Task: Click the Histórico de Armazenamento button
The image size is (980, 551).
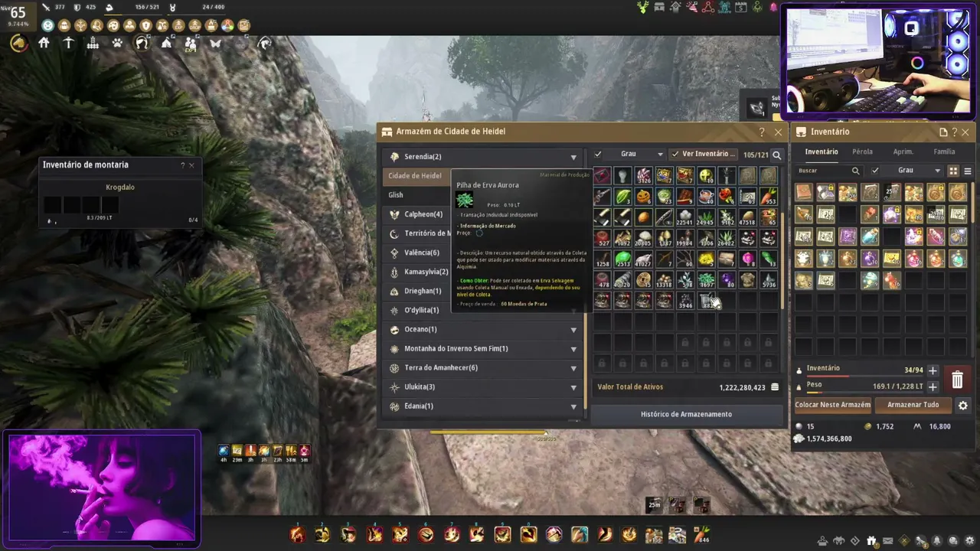Action: 686,415
